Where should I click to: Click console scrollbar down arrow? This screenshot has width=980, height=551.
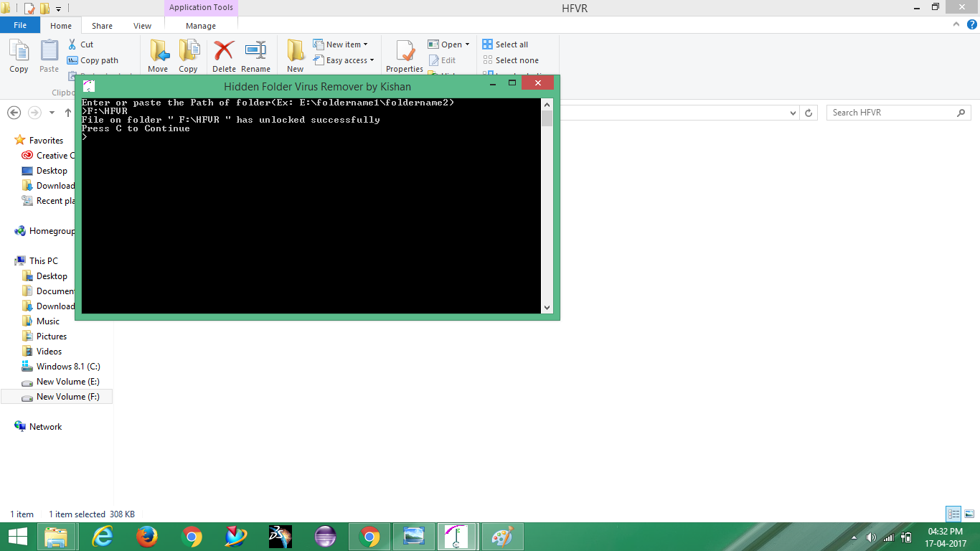click(547, 308)
